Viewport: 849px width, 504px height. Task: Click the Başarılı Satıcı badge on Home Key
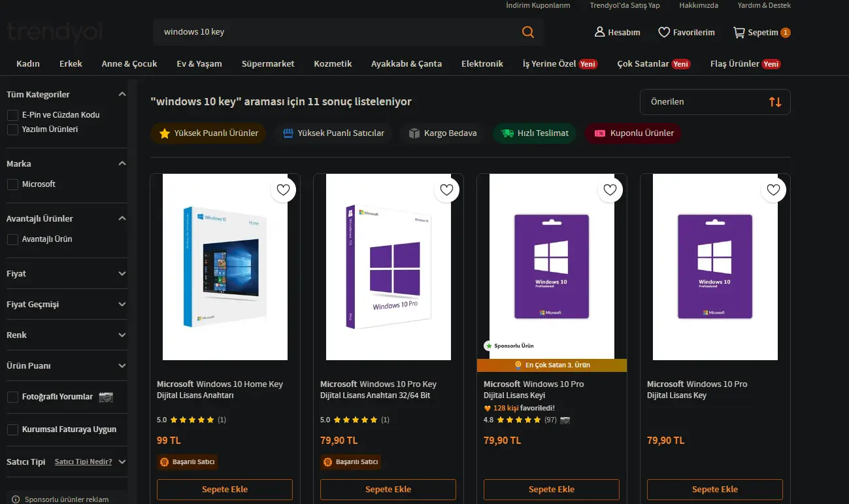click(188, 462)
